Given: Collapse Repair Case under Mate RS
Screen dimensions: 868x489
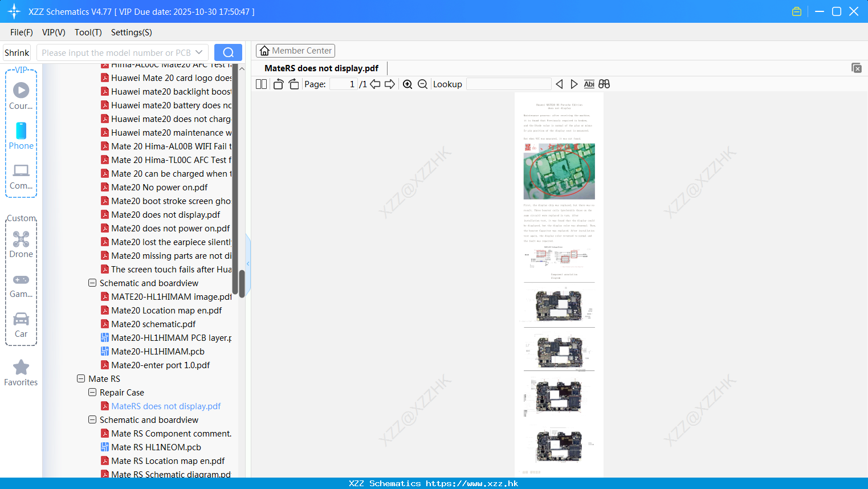Looking at the screenshot, I should 92,392.
